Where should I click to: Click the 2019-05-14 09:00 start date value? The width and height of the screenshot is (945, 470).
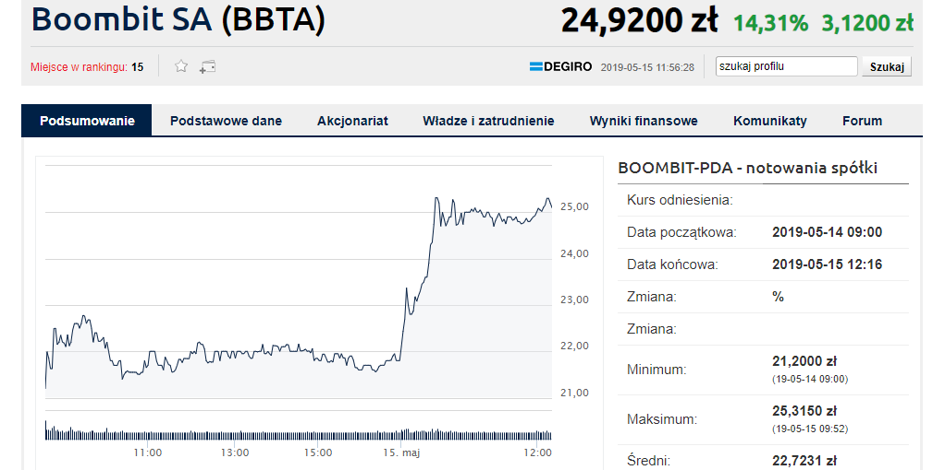(827, 232)
